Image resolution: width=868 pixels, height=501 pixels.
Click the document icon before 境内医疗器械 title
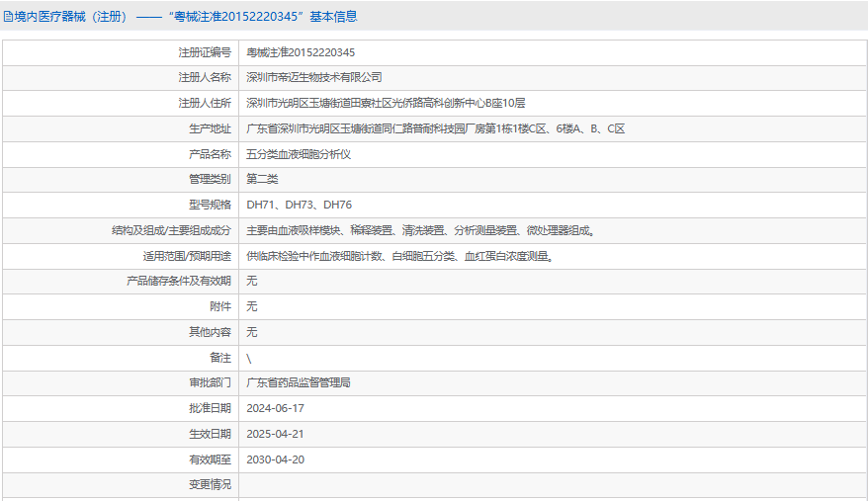pyautogui.click(x=8, y=17)
